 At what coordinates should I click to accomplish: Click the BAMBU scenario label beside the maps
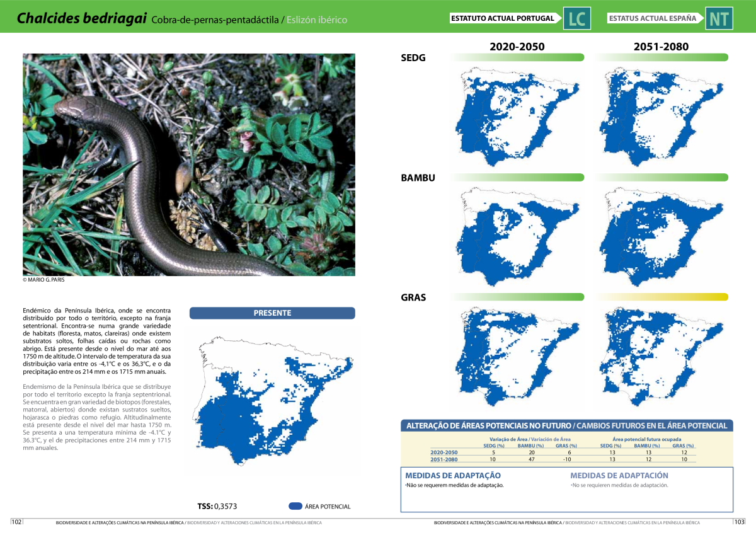click(x=418, y=178)
